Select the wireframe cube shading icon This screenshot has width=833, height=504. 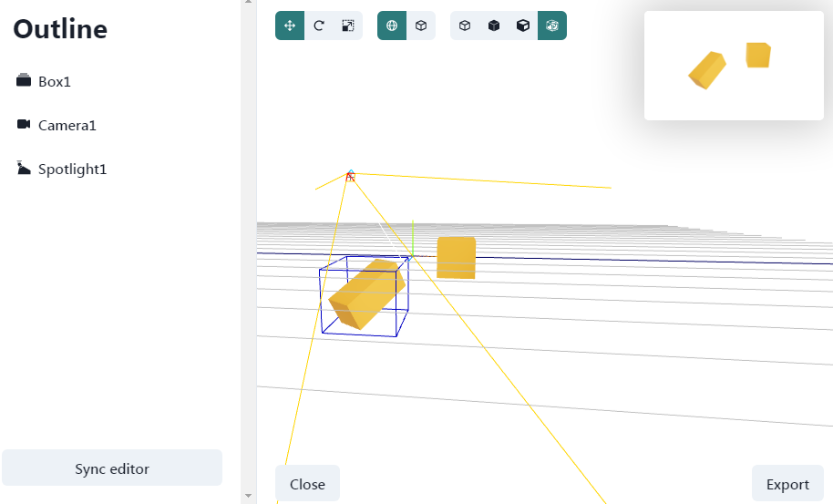click(465, 26)
